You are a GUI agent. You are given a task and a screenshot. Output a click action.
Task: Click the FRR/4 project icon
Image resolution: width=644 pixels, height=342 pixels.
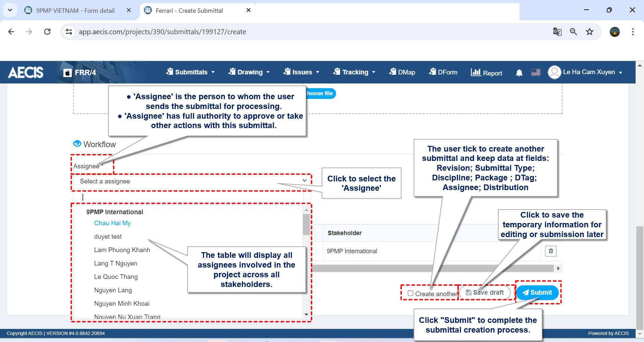tap(67, 72)
